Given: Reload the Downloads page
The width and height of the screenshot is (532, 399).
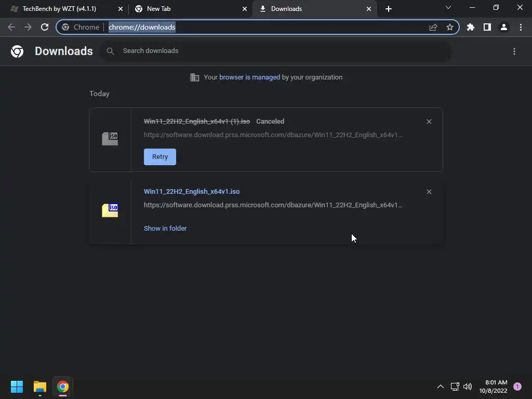Looking at the screenshot, I should coord(45,27).
